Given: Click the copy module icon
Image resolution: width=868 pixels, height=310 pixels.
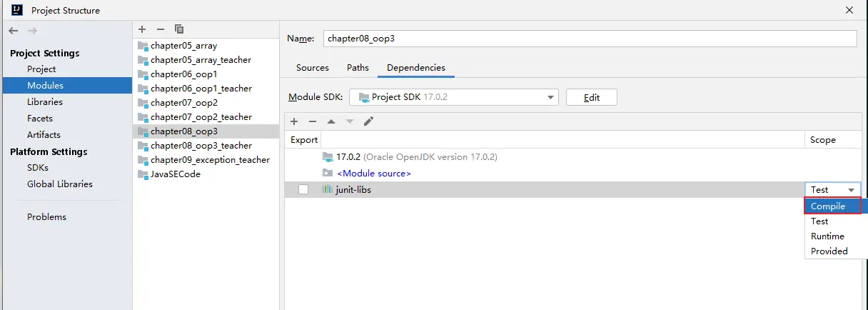Looking at the screenshot, I should click(x=179, y=29).
